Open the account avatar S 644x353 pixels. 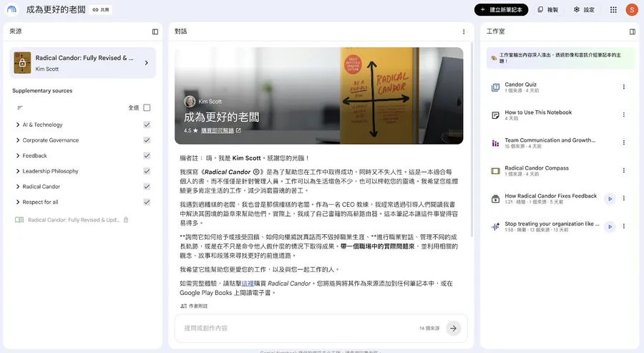pyautogui.click(x=631, y=9)
